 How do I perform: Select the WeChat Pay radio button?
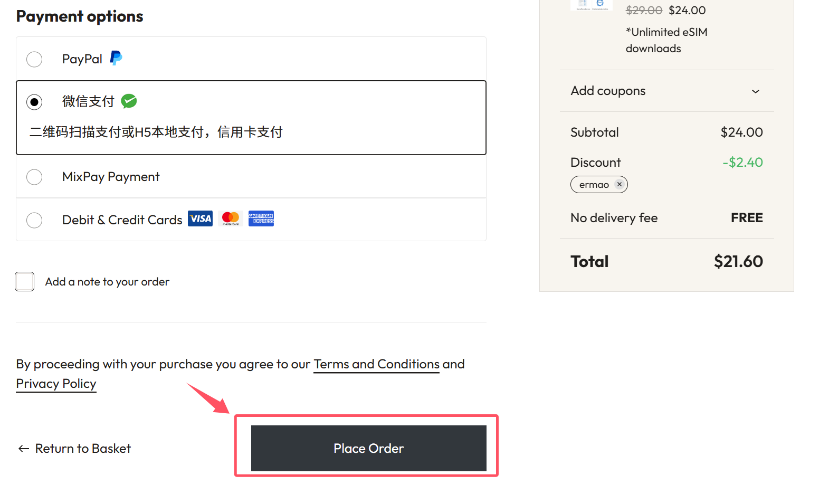point(34,102)
